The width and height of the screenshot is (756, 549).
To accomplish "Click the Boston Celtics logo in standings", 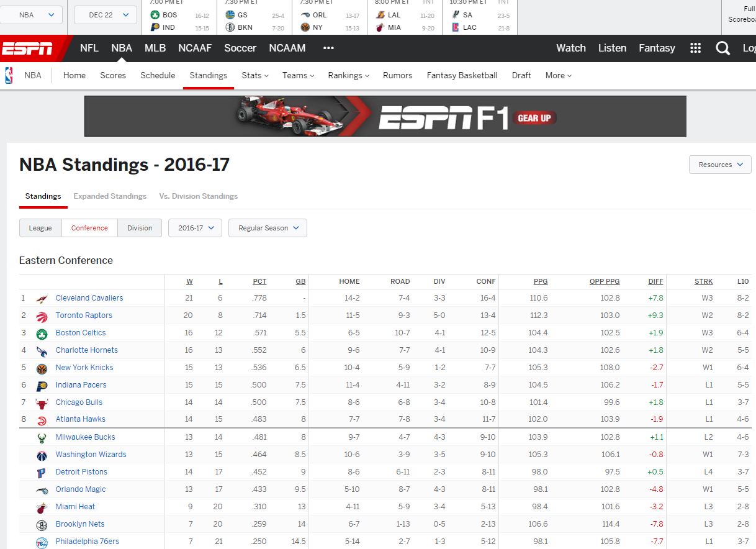I will (42, 333).
